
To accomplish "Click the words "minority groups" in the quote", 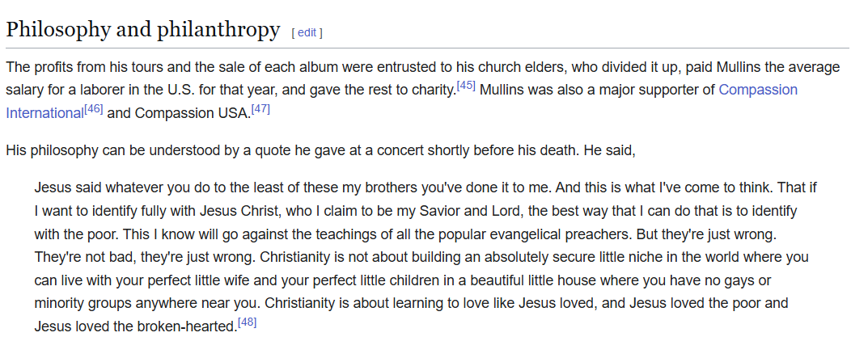I will point(83,304).
